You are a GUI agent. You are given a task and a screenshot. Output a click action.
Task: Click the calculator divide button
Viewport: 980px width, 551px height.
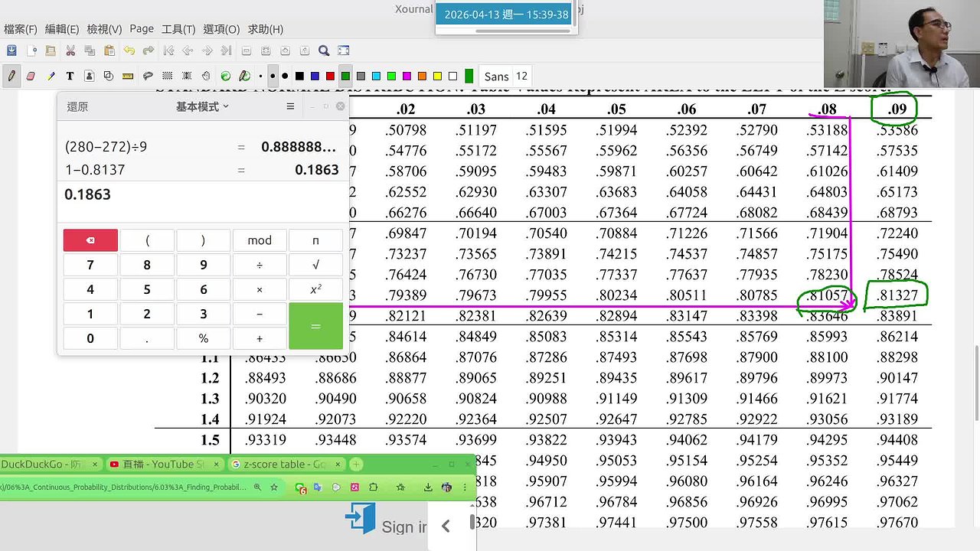[260, 265]
